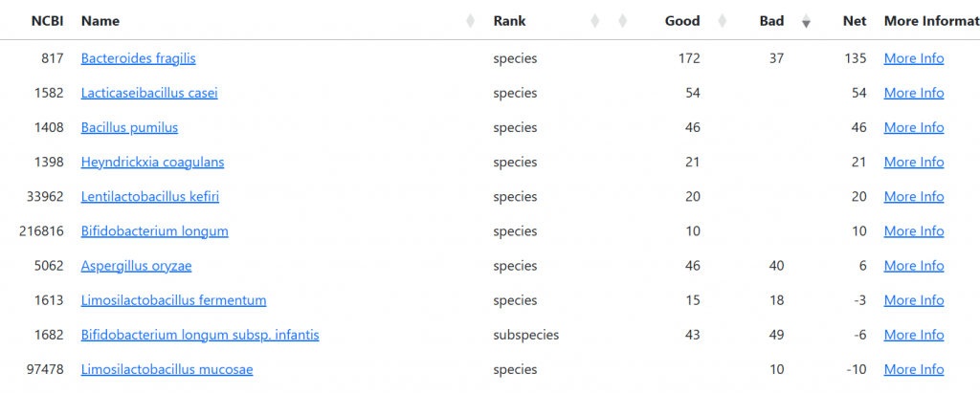Visit Aspergillus oryzae link
The width and height of the screenshot is (980, 394).
[x=136, y=266]
